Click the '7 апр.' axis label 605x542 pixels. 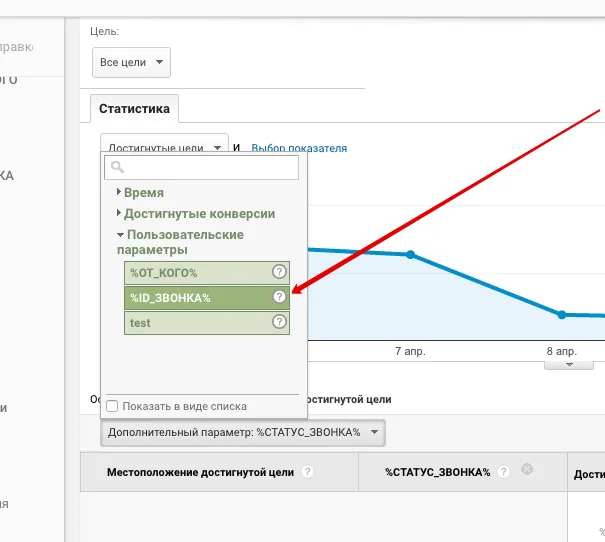click(410, 351)
